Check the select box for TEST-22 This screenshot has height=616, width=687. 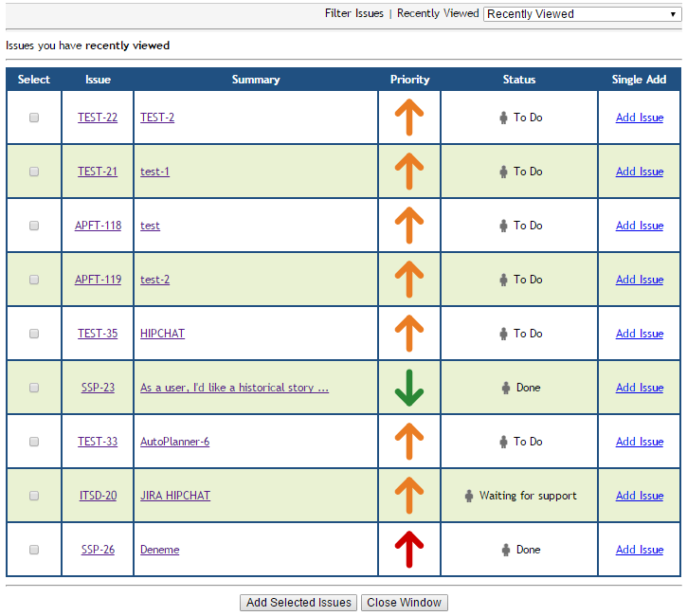click(x=34, y=118)
